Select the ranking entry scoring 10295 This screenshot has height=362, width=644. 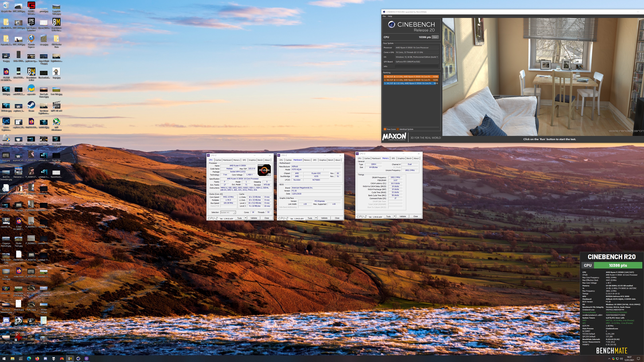(x=411, y=80)
